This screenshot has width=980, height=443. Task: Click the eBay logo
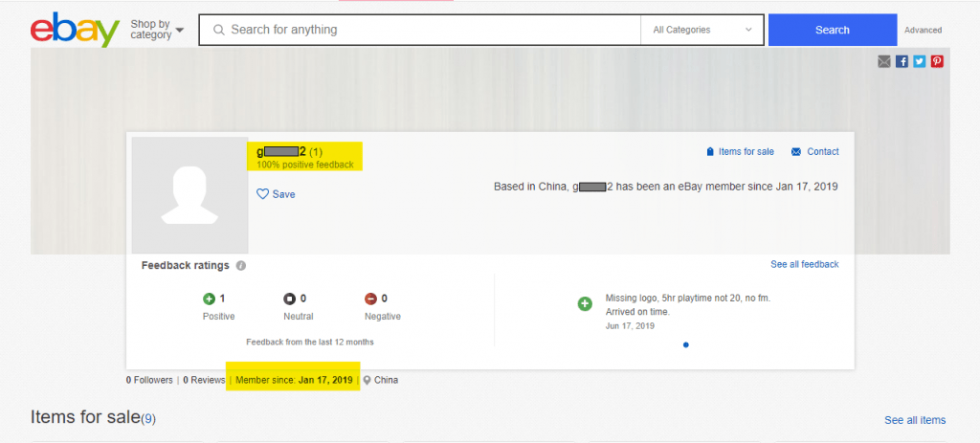[x=75, y=31]
